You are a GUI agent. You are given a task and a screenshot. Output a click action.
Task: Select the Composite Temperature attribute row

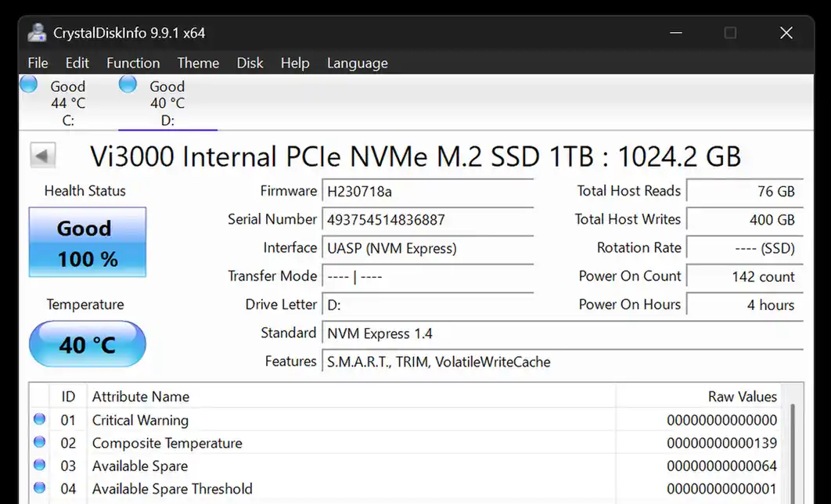coord(405,443)
